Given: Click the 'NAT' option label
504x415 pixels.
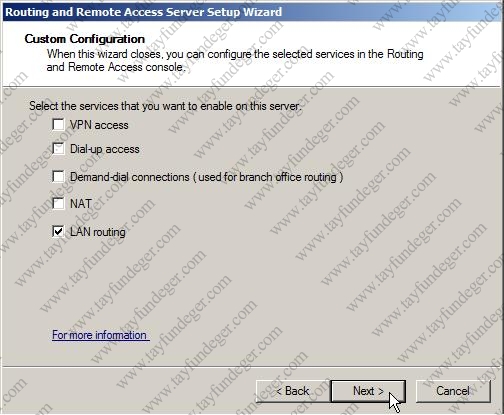Looking at the screenshot, I should [x=81, y=203].
